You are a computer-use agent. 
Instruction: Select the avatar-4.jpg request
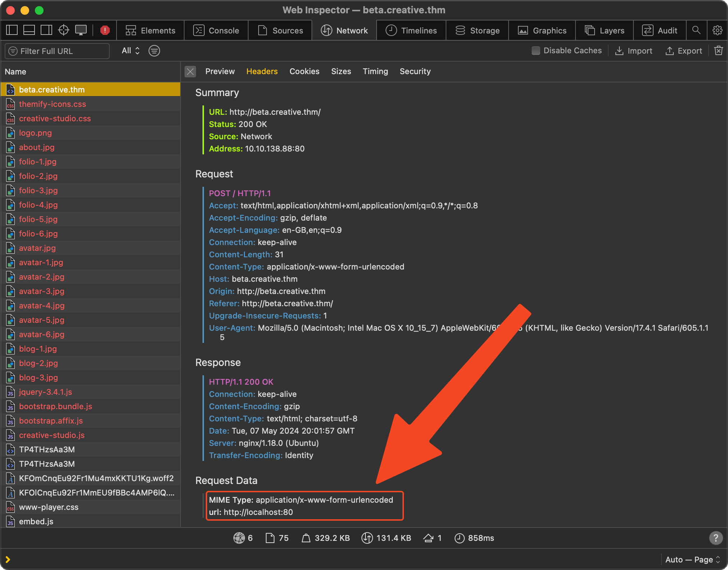pos(90,306)
